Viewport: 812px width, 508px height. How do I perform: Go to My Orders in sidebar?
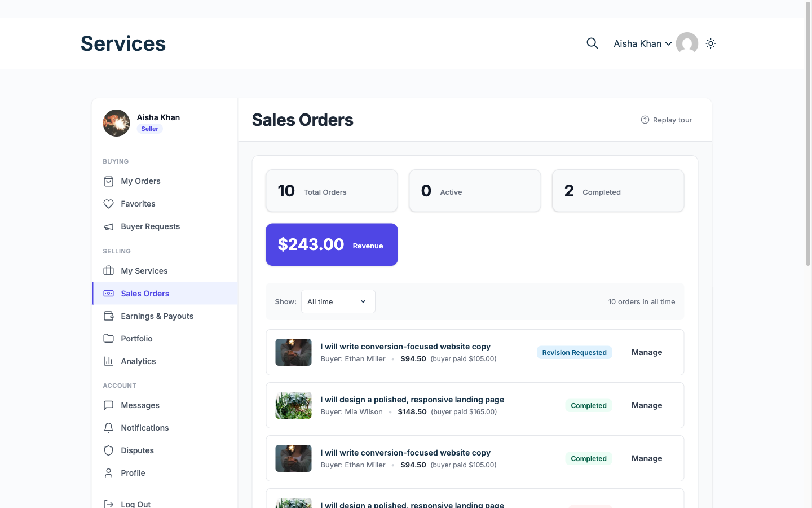click(165, 181)
